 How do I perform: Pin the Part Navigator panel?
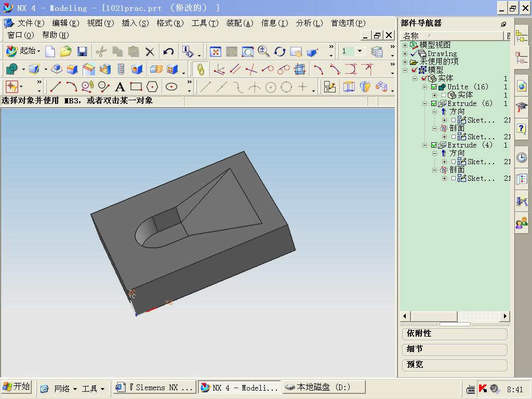point(504,24)
